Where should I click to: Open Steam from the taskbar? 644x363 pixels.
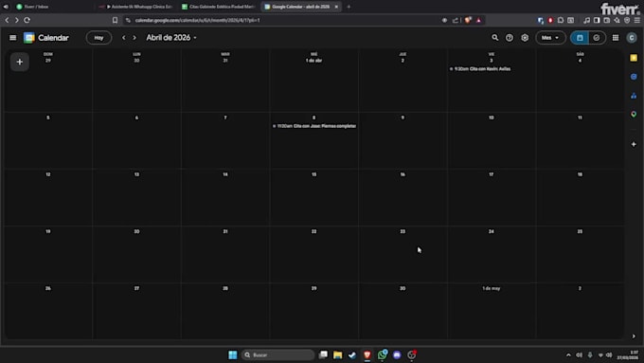point(352,354)
